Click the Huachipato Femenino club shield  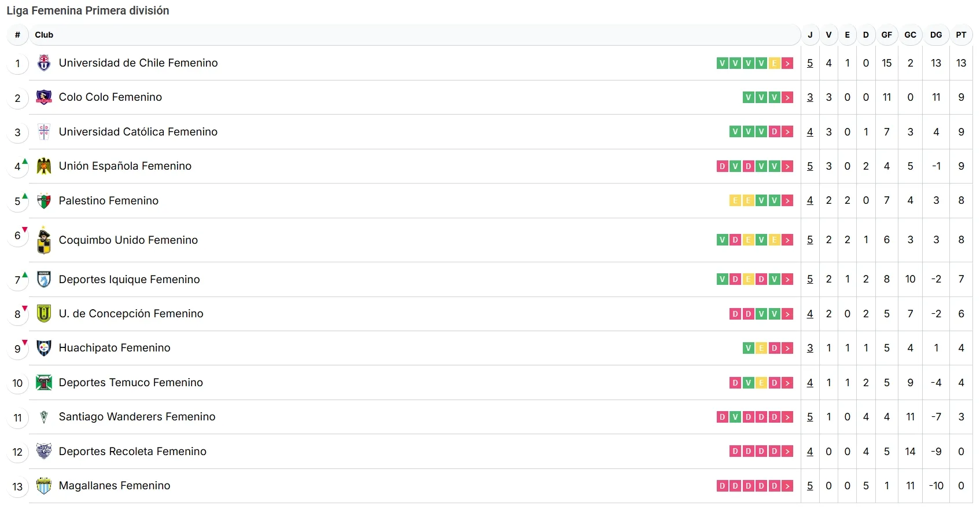click(44, 348)
